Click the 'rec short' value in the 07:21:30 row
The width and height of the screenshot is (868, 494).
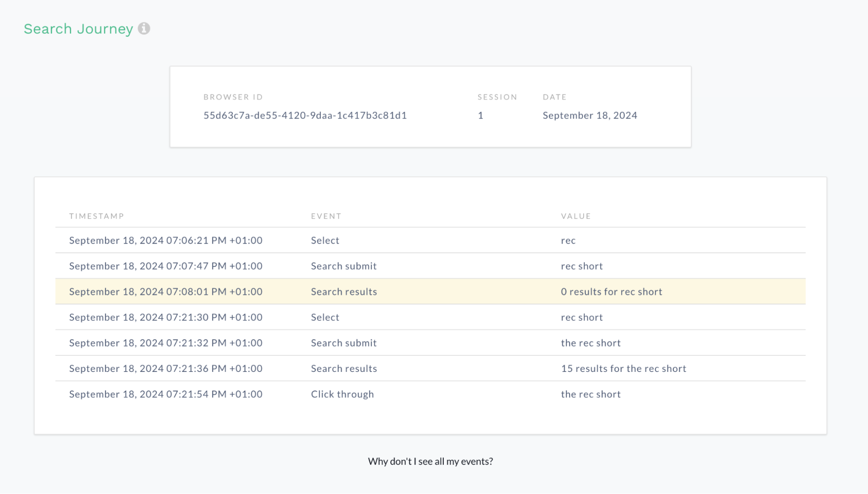582,318
